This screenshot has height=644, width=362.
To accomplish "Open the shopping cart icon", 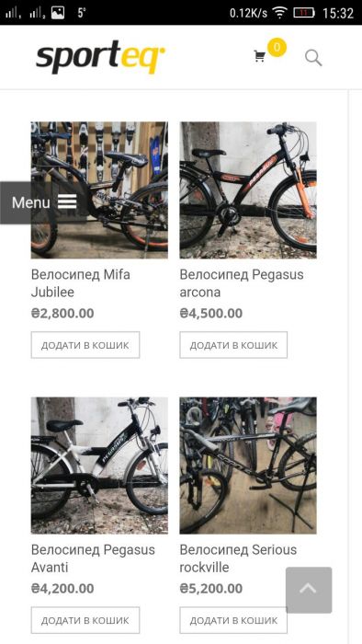I will (x=259, y=56).
